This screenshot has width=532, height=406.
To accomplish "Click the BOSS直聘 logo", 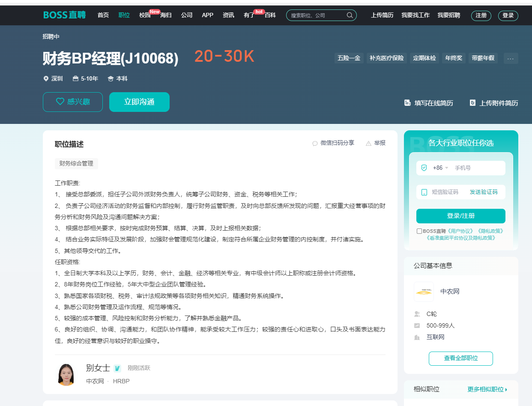I will [64, 15].
